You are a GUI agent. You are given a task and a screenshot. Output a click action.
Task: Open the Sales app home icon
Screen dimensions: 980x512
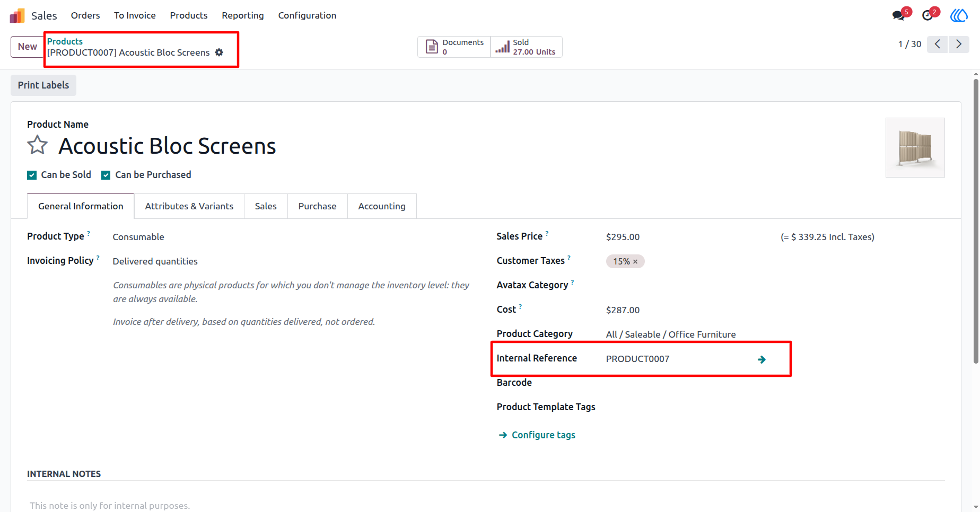tap(17, 16)
